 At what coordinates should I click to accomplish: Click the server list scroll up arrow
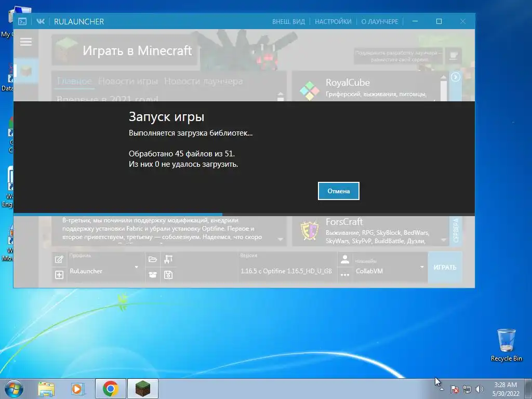pos(444,77)
